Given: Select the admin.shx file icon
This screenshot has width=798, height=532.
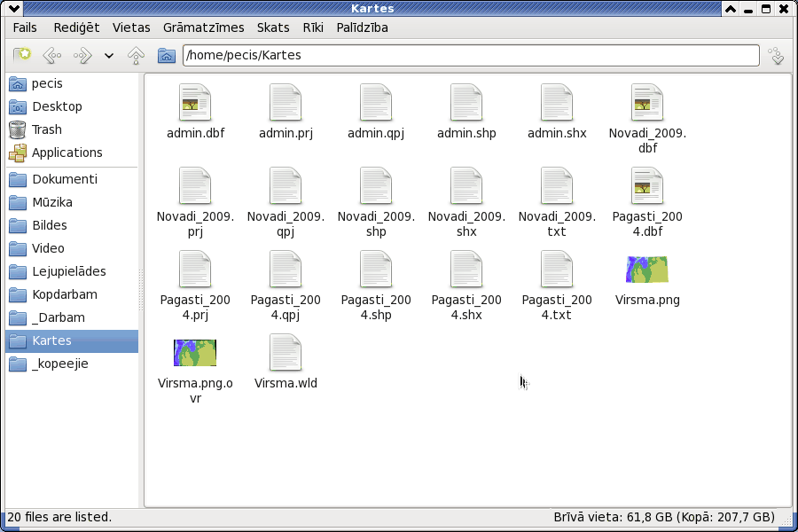Looking at the screenshot, I should coord(557,103).
